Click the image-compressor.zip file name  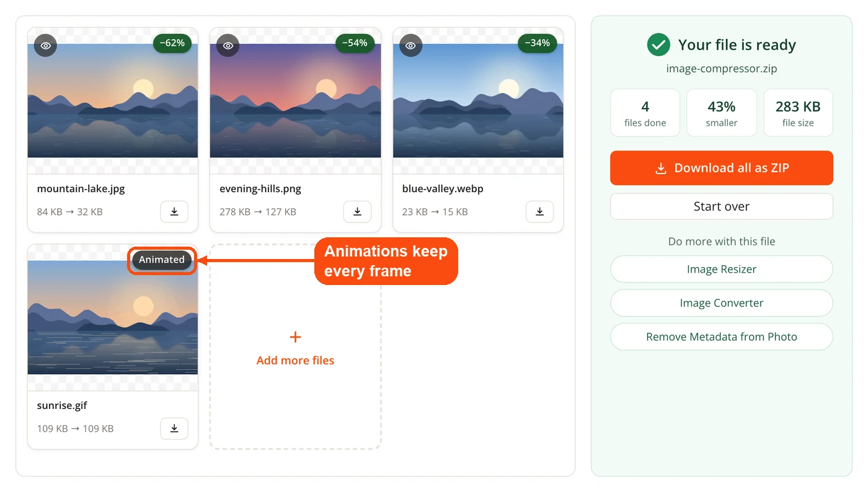pos(722,69)
